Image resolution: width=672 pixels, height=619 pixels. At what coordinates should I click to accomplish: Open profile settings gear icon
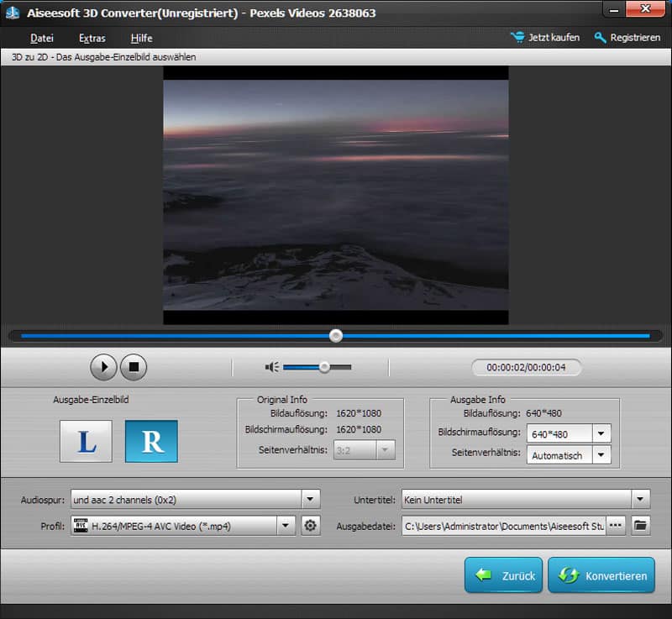pos(311,526)
